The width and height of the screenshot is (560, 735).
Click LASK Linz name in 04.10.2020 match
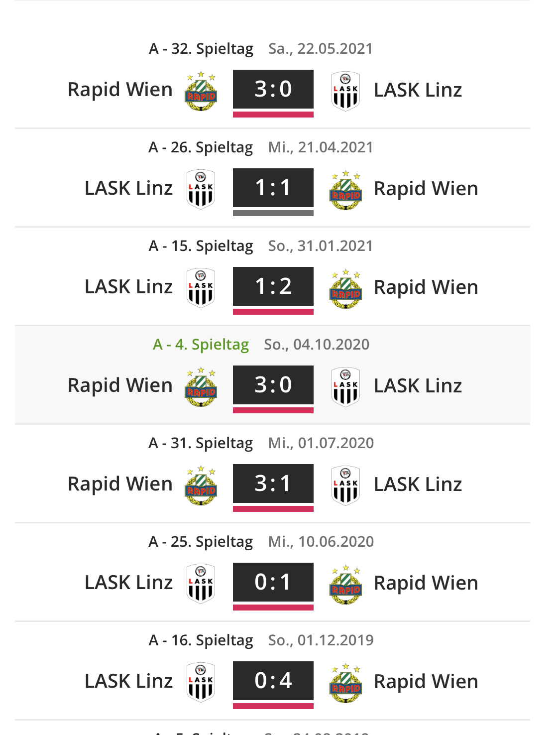[418, 386]
